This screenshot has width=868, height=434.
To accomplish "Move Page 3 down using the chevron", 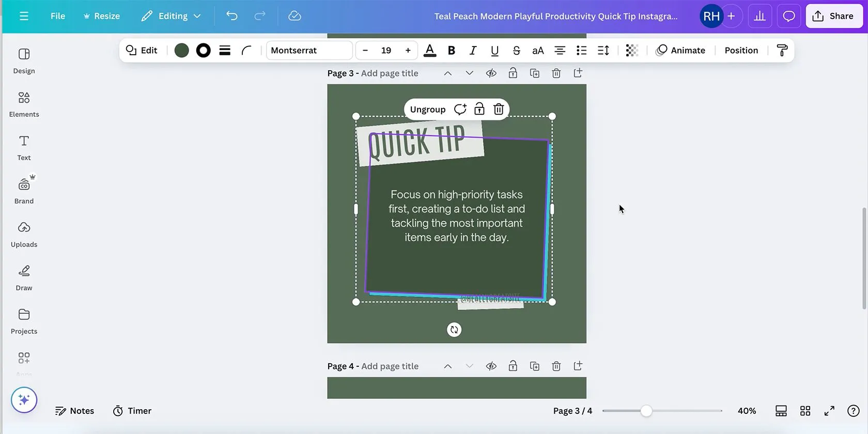I will pyautogui.click(x=469, y=73).
